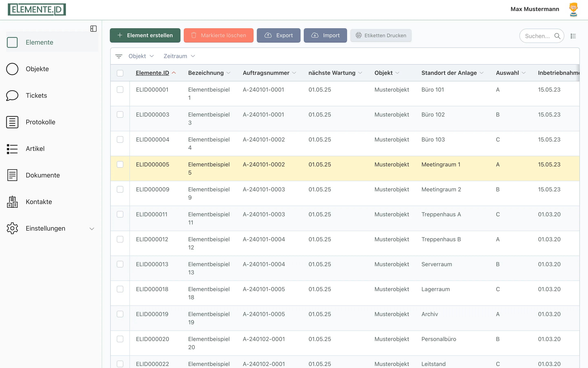The height and width of the screenshot is (368, 588).
Task: Click the Objekte circle icon
Action: 12,69
